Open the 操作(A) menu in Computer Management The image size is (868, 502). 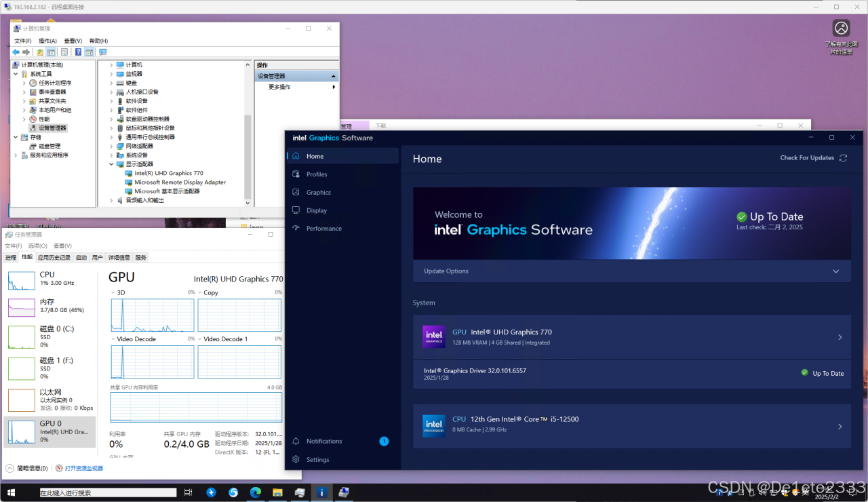pos(47,41)
